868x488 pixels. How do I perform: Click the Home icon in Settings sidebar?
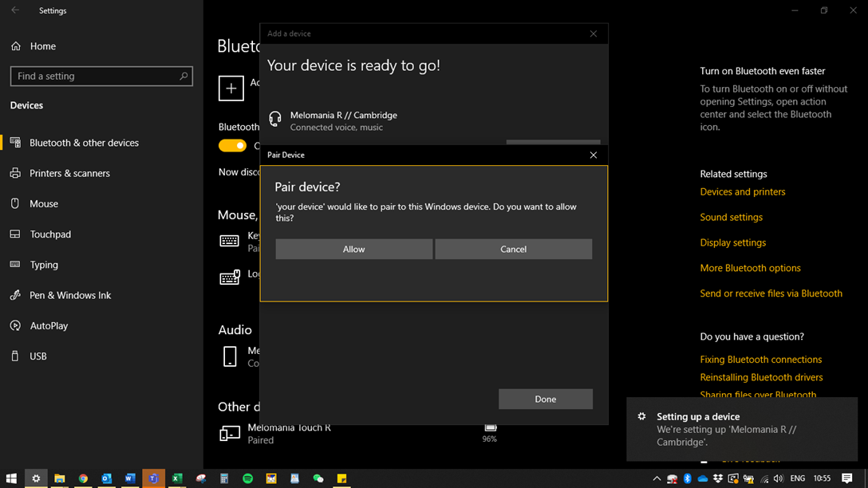coord(16,46)
